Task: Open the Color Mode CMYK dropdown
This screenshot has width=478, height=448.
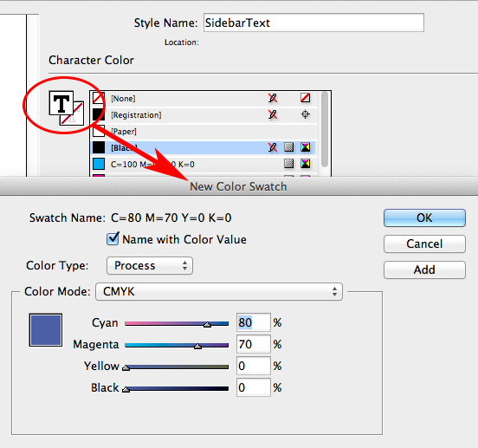Action: pyautogui.click(x=219, y=291)
